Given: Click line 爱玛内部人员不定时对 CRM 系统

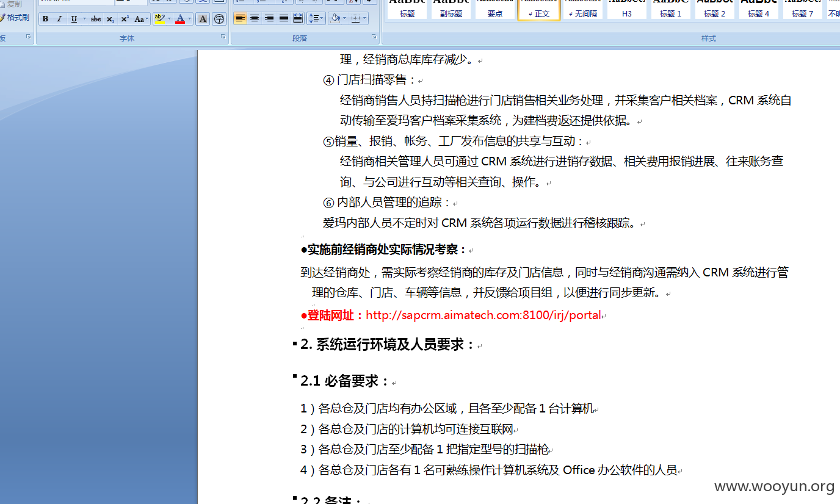Looking at the screenshot, I should [480, 223].
